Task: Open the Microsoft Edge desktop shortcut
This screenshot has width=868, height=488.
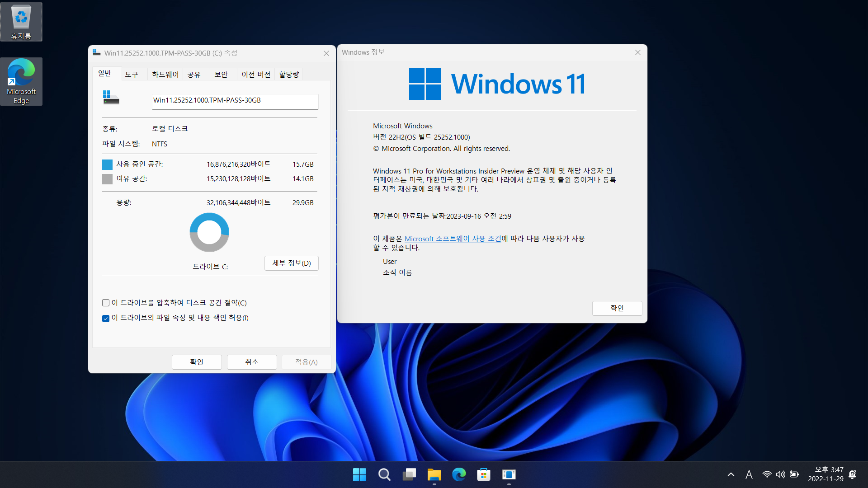Action: (21, 81)
